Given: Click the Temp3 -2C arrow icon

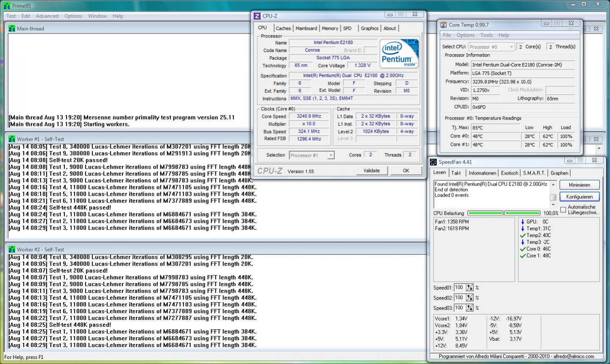Looking at the screenshot, I should (523, 242).
